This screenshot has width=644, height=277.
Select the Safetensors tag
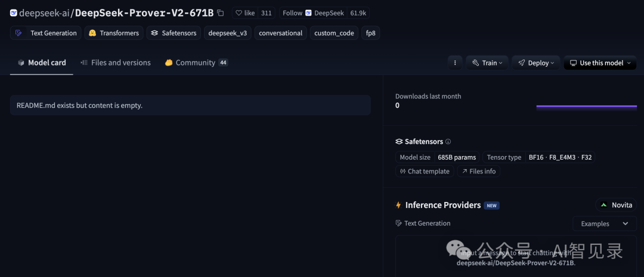tap(174, 33)
